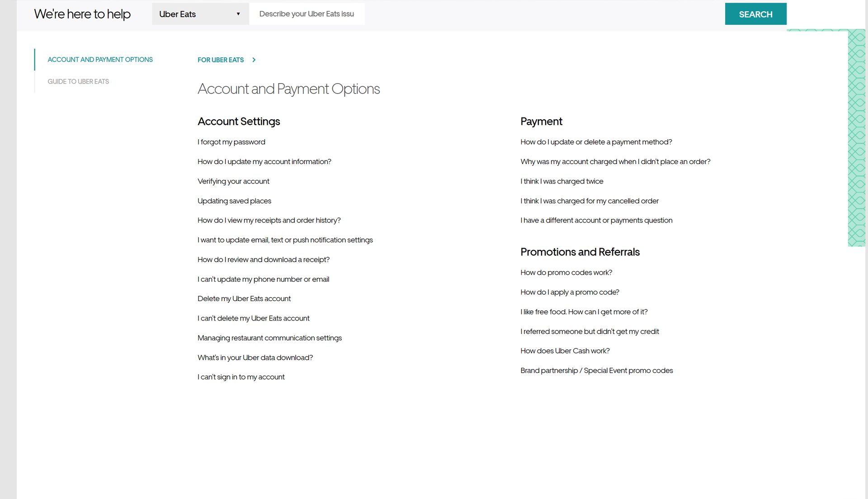This screenshot has width=868, height=499.
Task: Click 'How does Uber Cash work?' link
Action: [565, 351]
